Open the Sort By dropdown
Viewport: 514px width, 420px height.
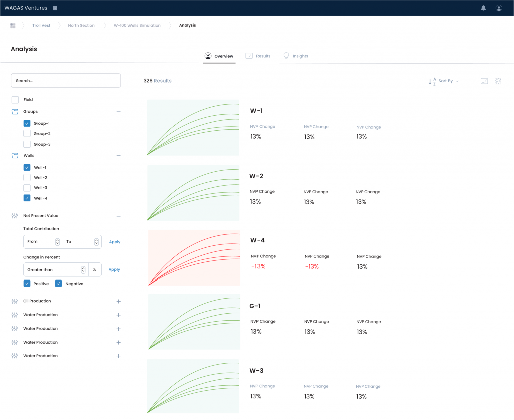445,81
